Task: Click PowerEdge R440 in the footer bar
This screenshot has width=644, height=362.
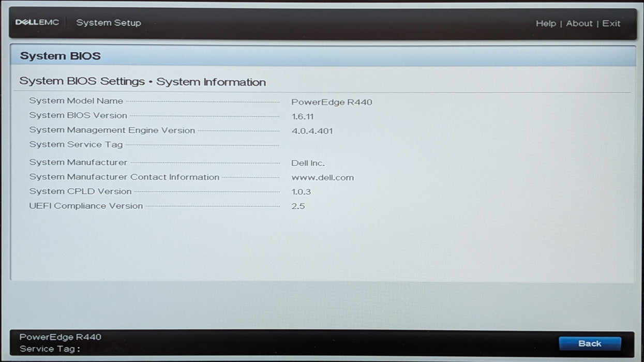Action: [x=61, y=337]
